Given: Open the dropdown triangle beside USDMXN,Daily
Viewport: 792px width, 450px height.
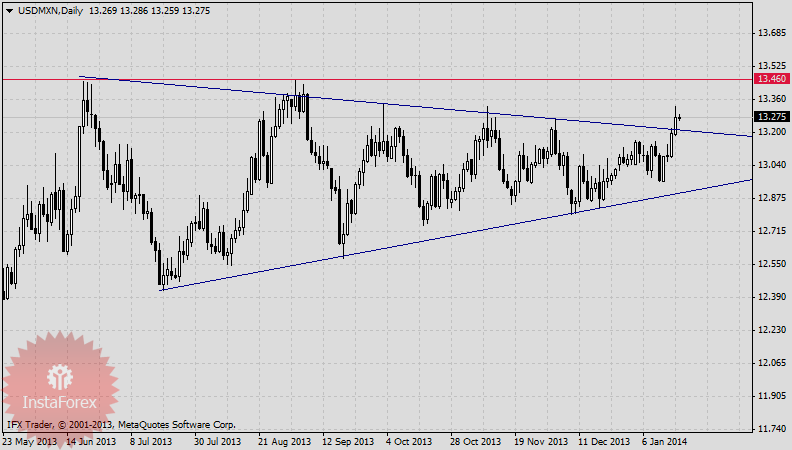Looking at the screenshot, I should pos(8,10).
